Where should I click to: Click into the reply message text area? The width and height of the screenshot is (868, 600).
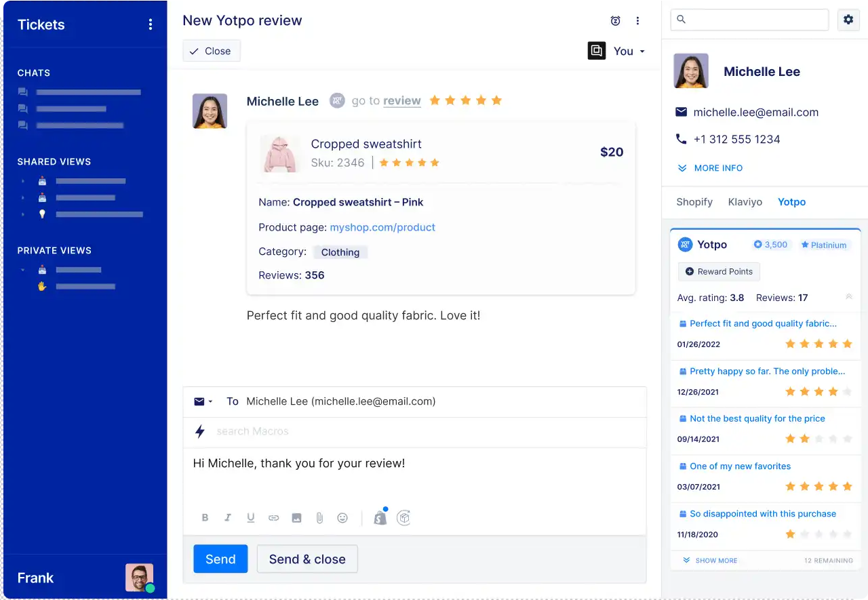point(414,476)
